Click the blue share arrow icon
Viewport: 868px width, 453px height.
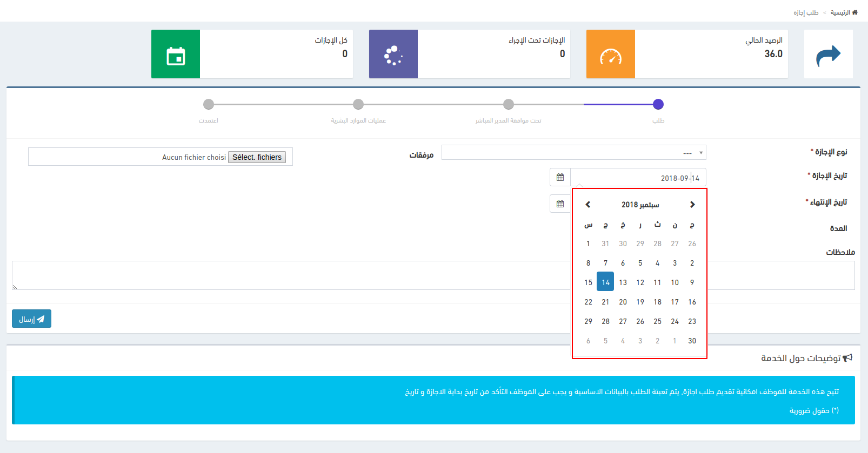click(x=828, y=55)
